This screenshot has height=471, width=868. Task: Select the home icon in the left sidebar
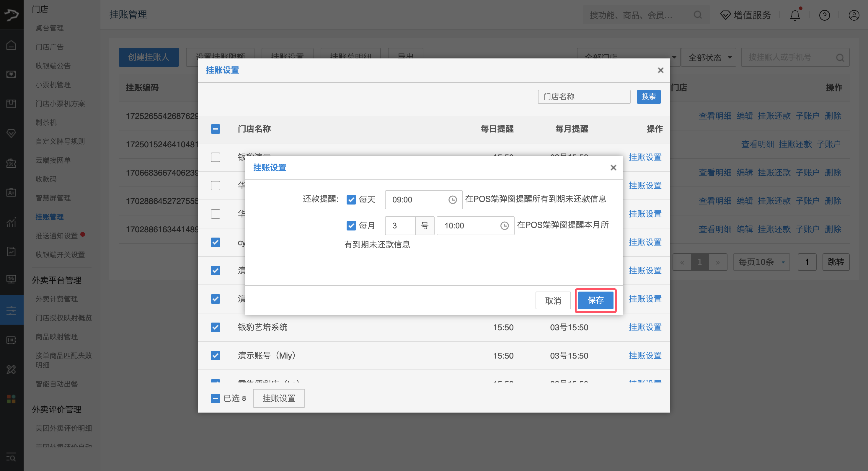[x=12, y=45]
